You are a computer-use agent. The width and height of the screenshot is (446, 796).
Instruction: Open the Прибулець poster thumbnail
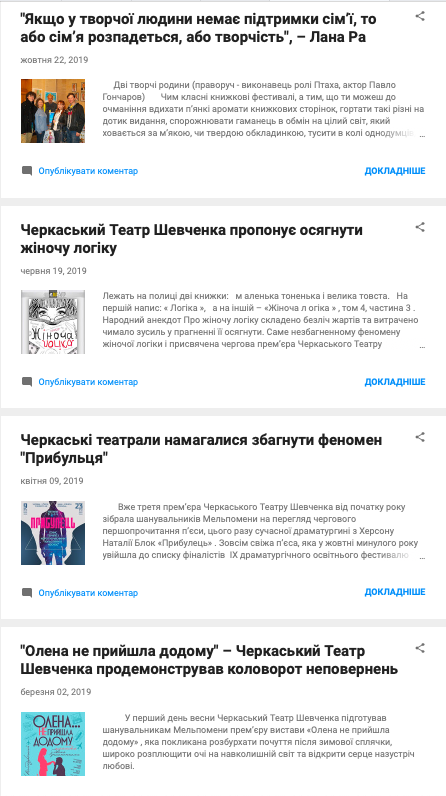point(53,533)
